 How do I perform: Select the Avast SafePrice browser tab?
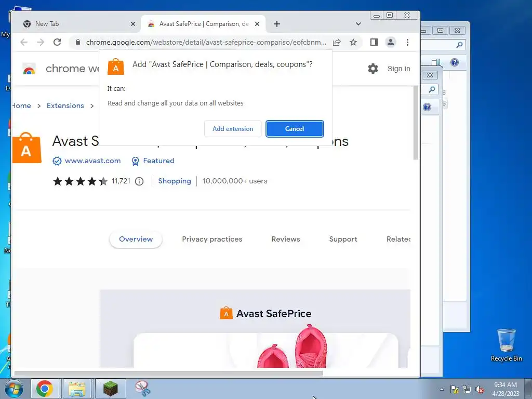coord(204,24)
